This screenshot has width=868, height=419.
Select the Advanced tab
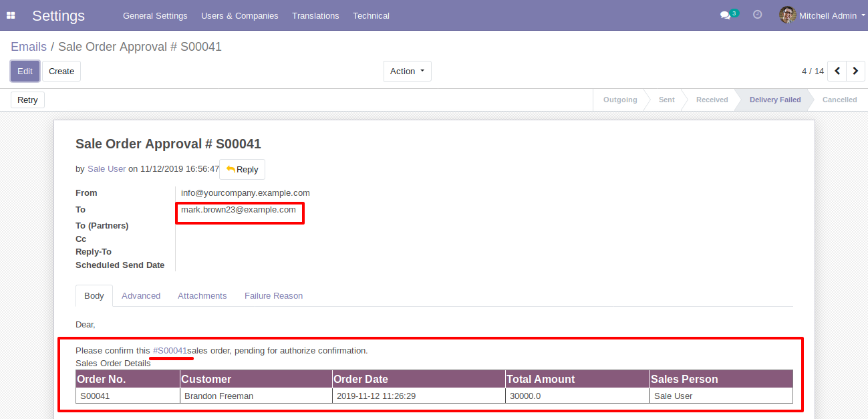(141, 296)
